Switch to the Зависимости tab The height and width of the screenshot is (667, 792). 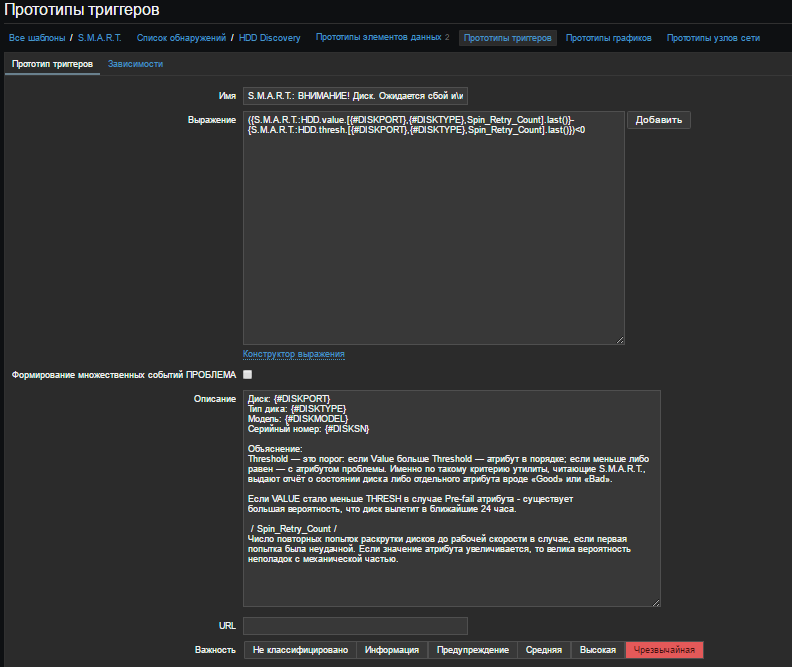tap(135, 64)
